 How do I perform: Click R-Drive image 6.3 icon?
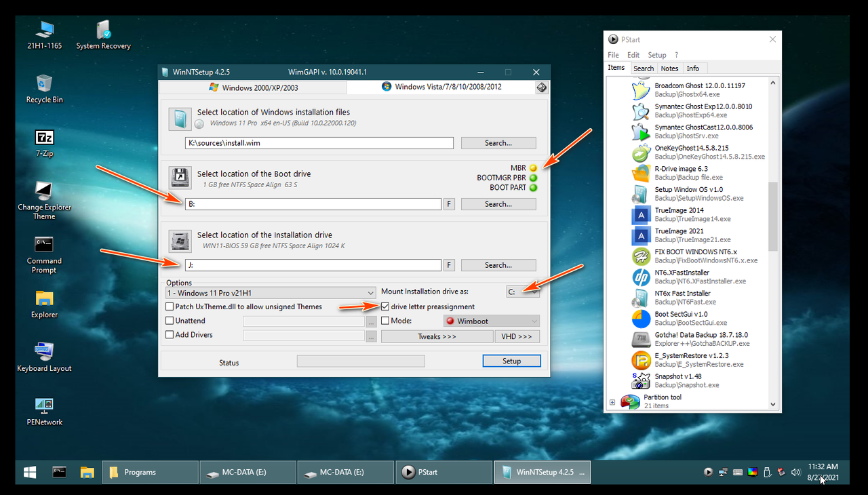641,173
